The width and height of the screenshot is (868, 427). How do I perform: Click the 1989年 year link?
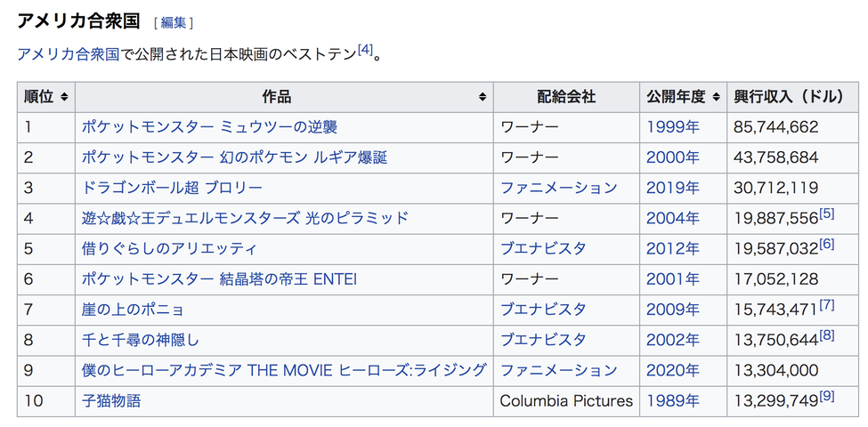[672, 400]
